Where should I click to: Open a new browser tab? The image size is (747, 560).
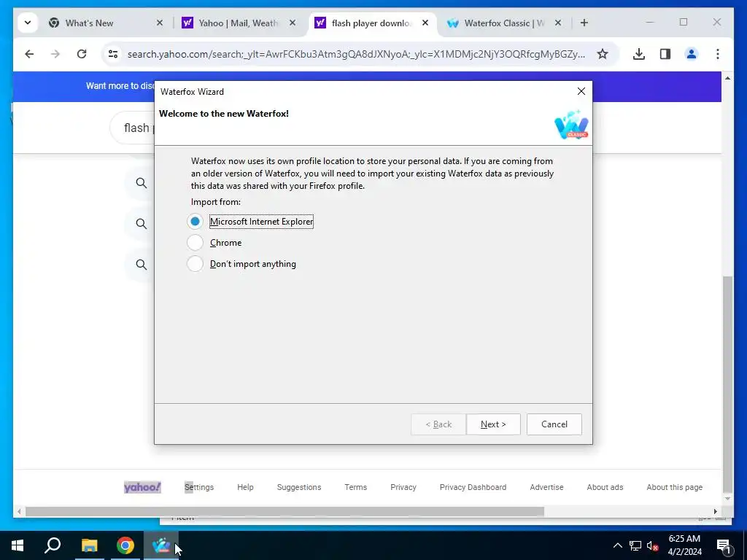coord(584,23)
